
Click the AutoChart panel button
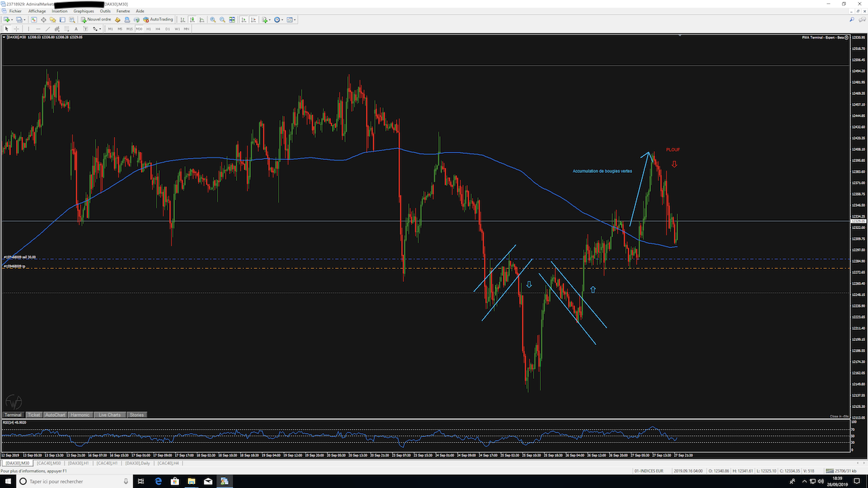tap(56, 415)
